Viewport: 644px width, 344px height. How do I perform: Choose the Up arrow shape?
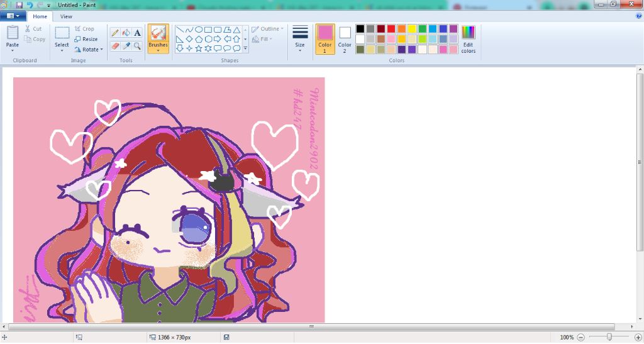click(x=236, y=39)
